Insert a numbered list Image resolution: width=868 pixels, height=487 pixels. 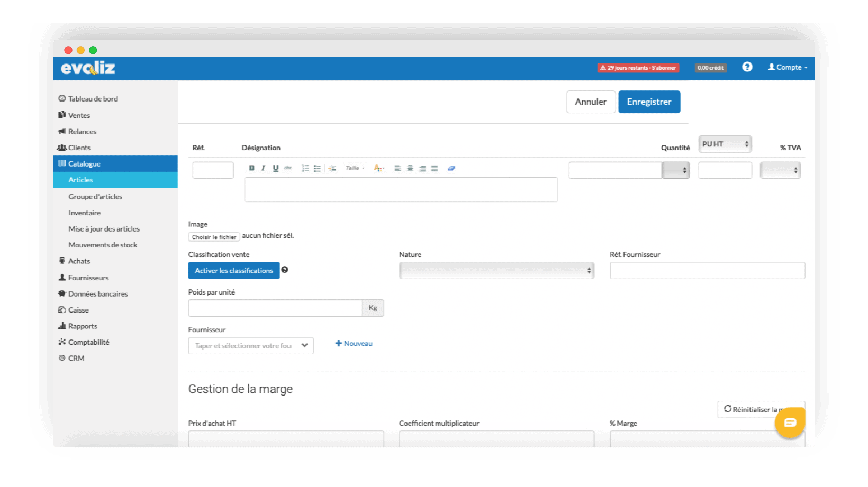click(305, 168)
